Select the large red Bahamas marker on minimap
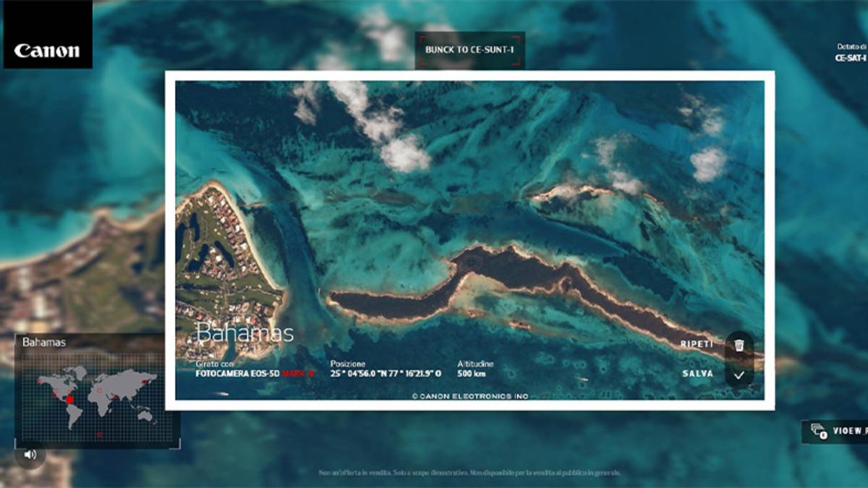This screenshot has width=868, height=488. 70,400
